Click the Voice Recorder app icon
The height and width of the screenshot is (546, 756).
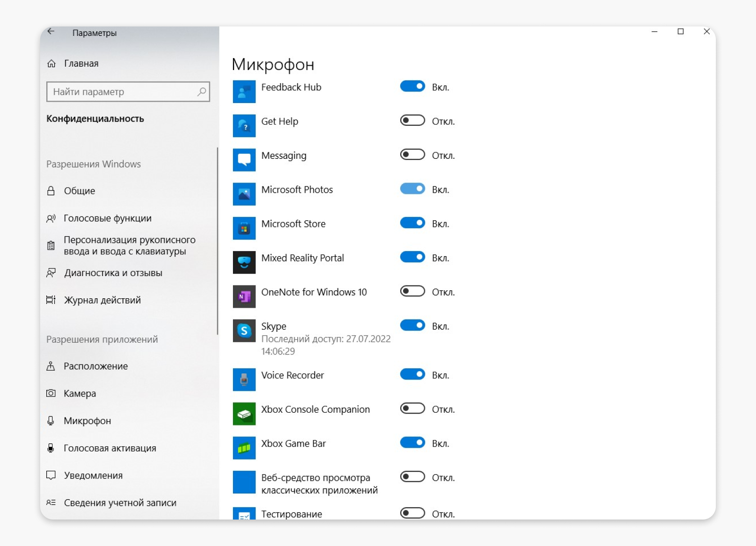click(244, 380)
